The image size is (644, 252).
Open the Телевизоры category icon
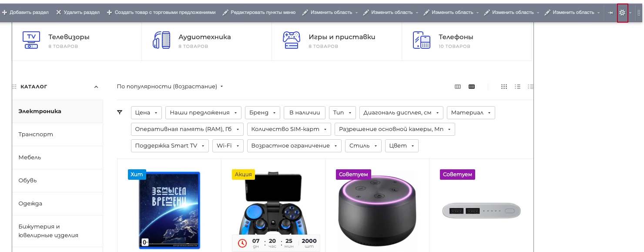(x=31, y=40)
